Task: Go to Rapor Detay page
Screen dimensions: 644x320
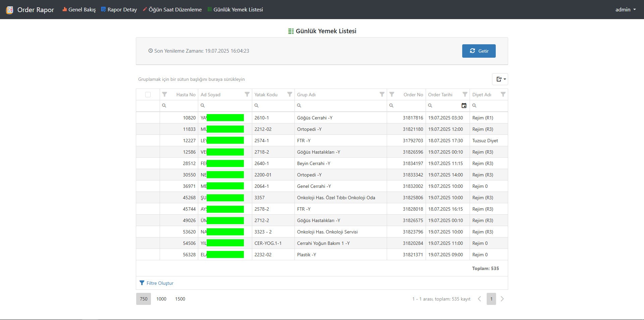Action: pyautogui.click(x=119, y=10)
